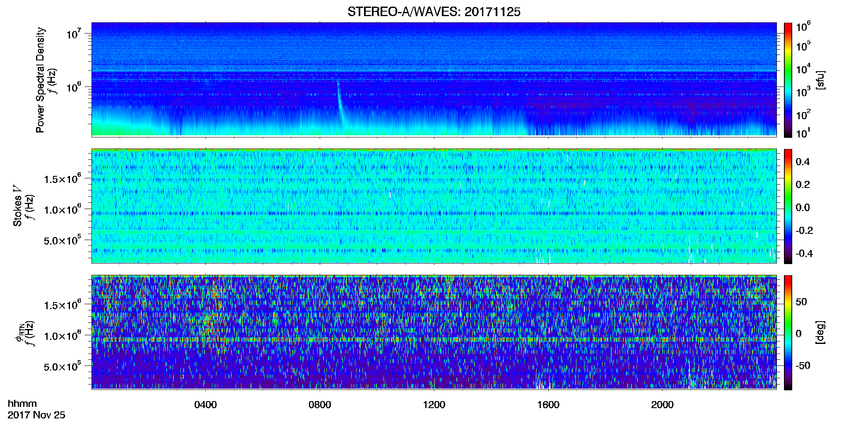
Task: Click the 0800 time axis label
Action: [320, 405]
